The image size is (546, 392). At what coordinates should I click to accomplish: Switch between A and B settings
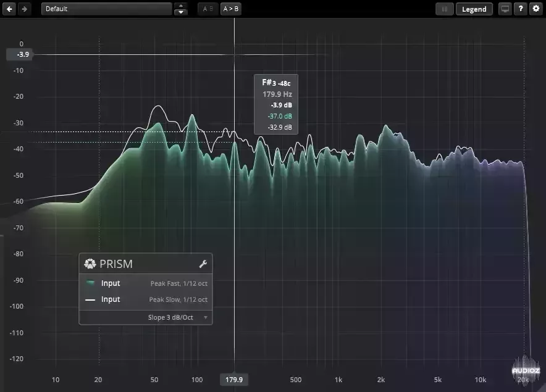208,9
